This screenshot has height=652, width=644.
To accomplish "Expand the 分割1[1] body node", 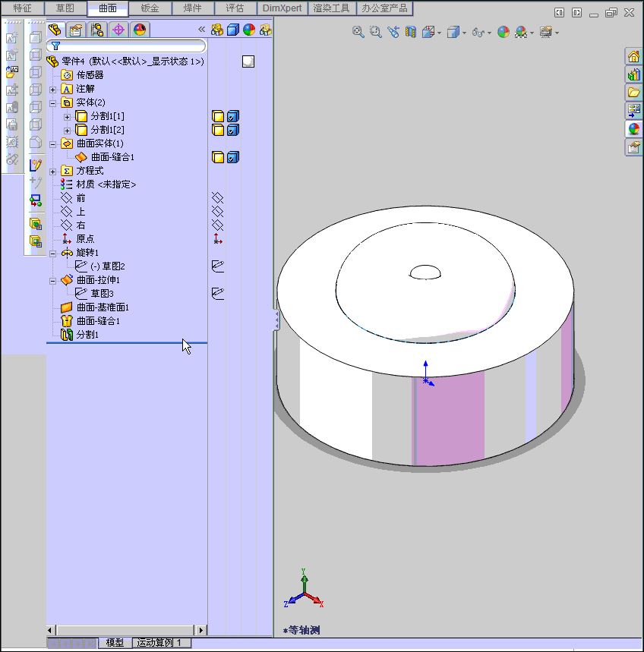I will 67,117.
